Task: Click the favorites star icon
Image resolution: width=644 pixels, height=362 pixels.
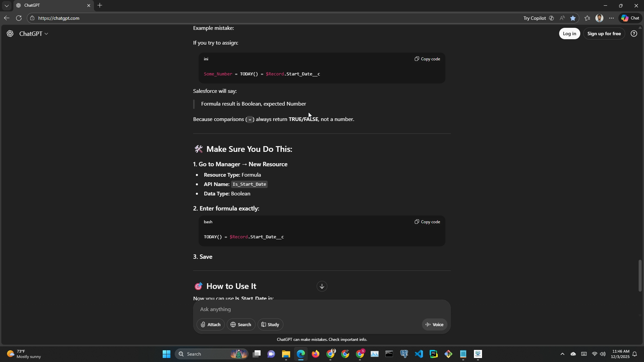Action: tap(573, 18)
